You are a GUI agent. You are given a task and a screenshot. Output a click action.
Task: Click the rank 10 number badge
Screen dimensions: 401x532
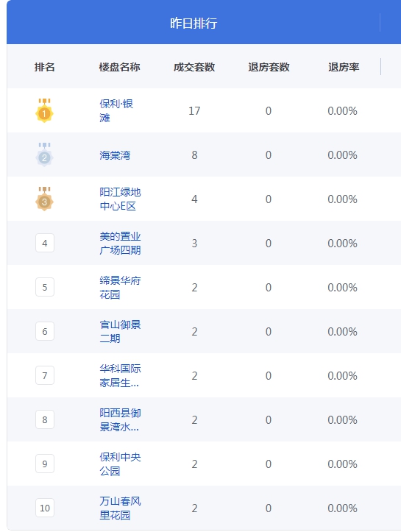point(45,508)
